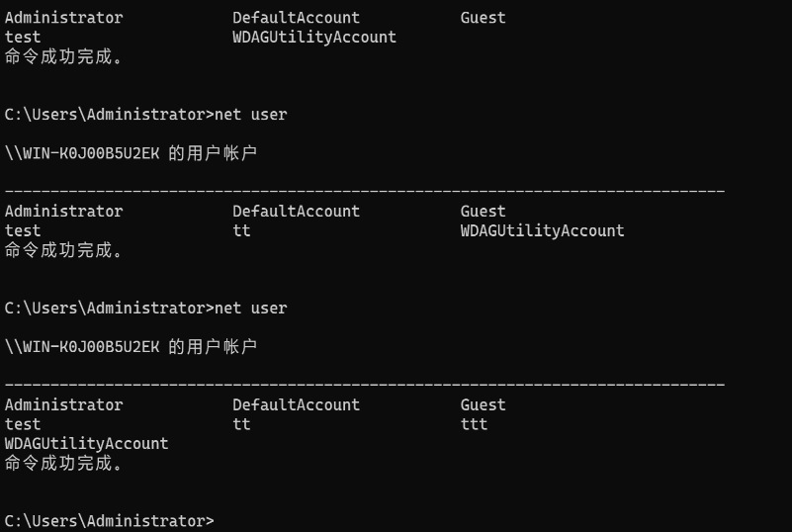Click the upper dashed separator line
The width and height of the screenshot is (792, 532).
click(x=365, y=189)
